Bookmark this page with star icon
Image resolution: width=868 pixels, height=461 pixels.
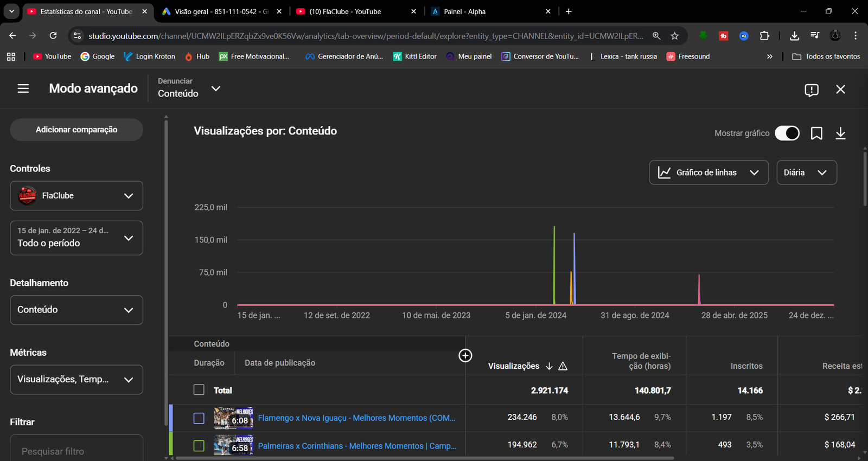[x=674, y=36]
